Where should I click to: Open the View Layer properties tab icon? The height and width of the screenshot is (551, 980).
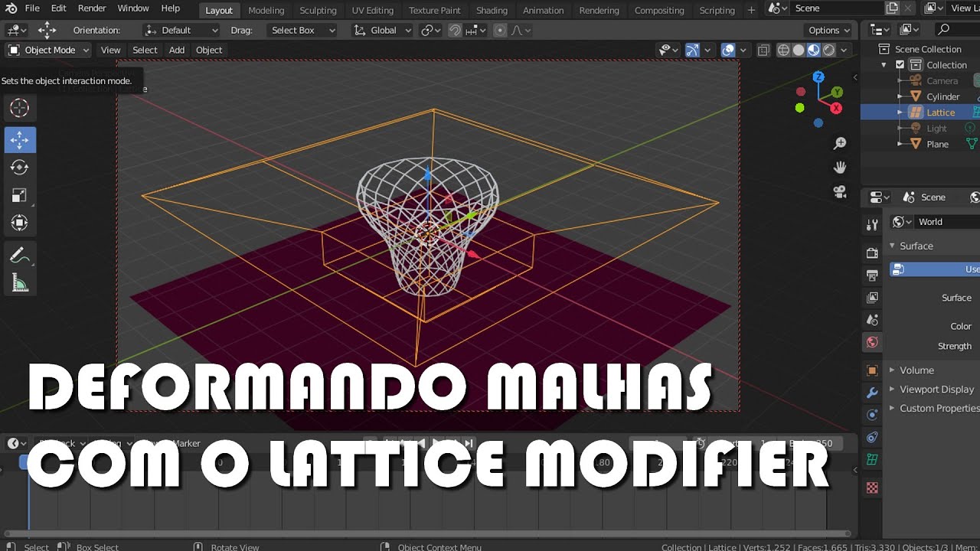pos(872,297)
